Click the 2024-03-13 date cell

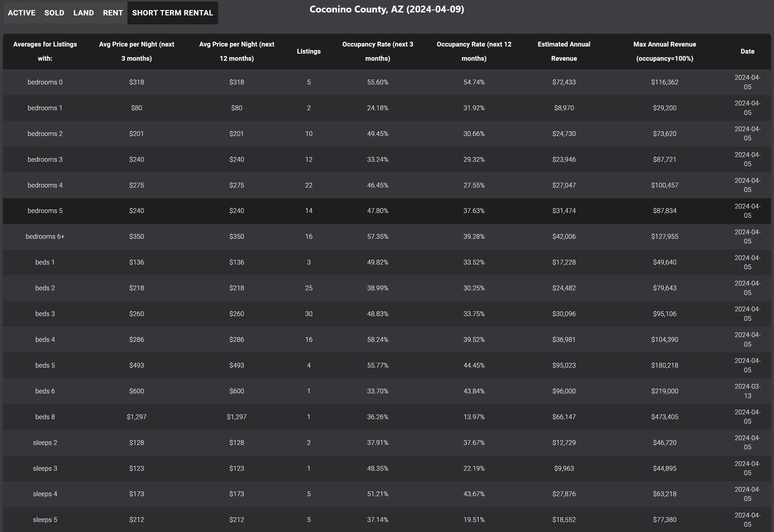tap(747, 391)
